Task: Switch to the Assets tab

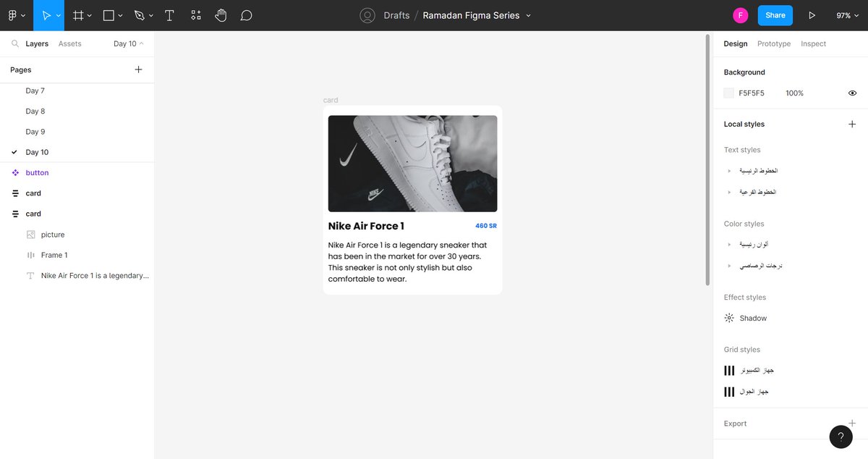Action: tap(70, 43)
